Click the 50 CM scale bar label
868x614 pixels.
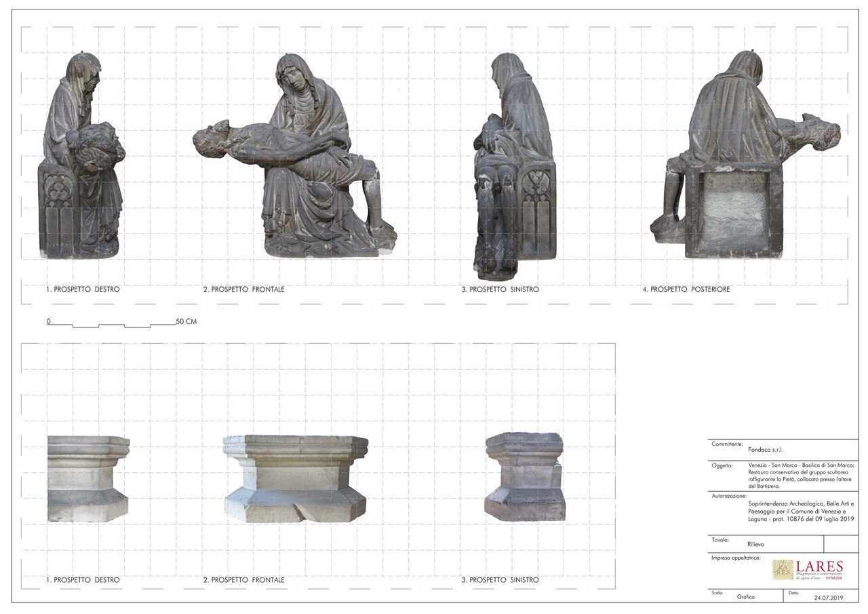click(186, 322)
